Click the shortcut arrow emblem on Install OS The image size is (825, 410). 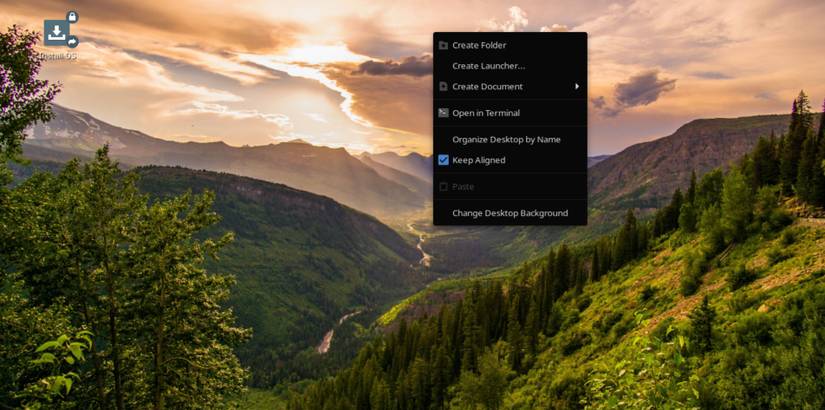(72, 42)
